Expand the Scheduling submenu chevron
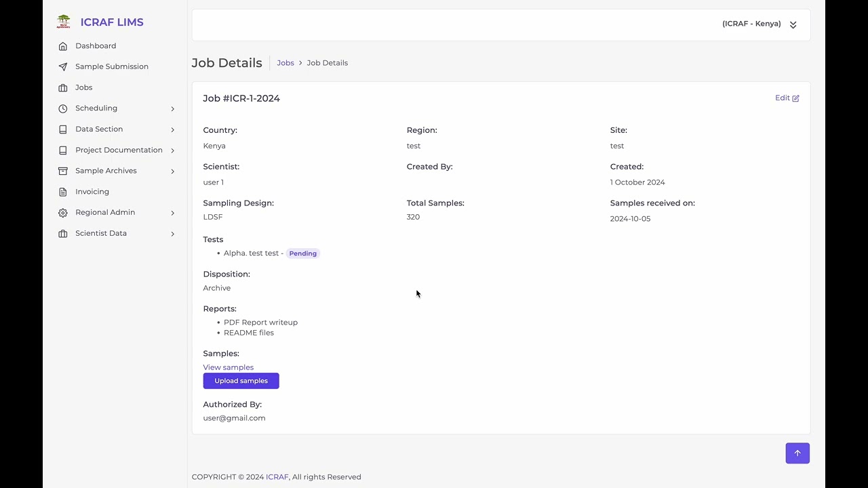The image size is (868, 488). pyautogui.click(x=172, y=108)
